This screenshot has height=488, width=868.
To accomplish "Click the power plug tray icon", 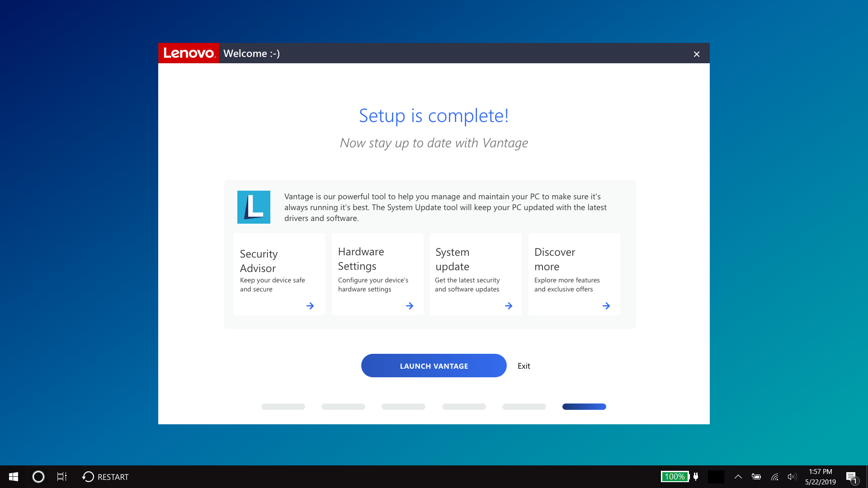I will 696,476.
